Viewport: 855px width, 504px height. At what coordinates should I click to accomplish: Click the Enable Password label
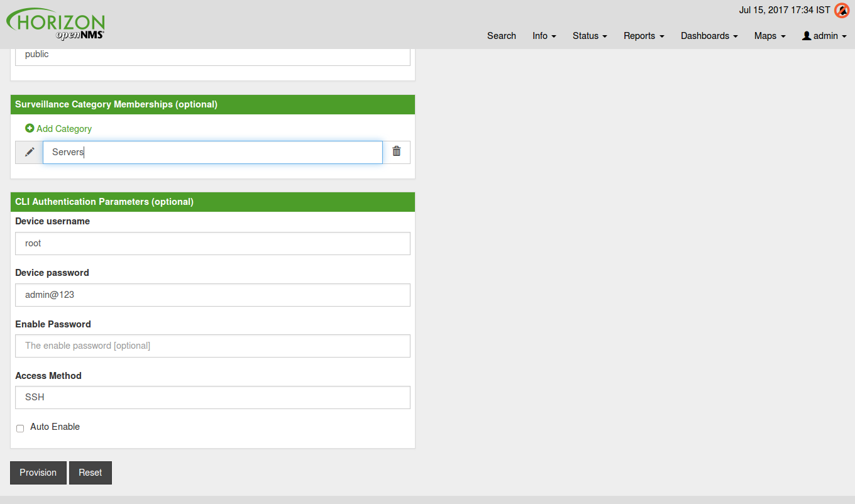coord(53,324)
